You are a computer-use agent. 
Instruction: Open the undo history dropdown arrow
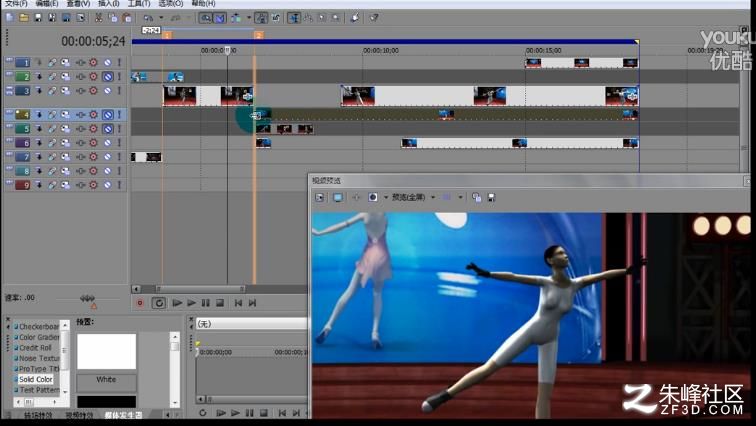(x=161, y=18)
